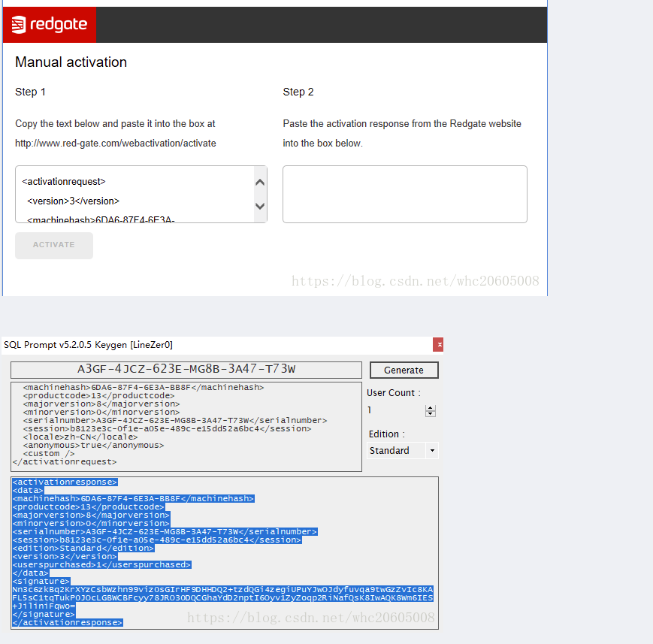This screenshot has height=644, width=653.
Task: Click inside the Step 2 response box
Action: (x=404, y=194)
